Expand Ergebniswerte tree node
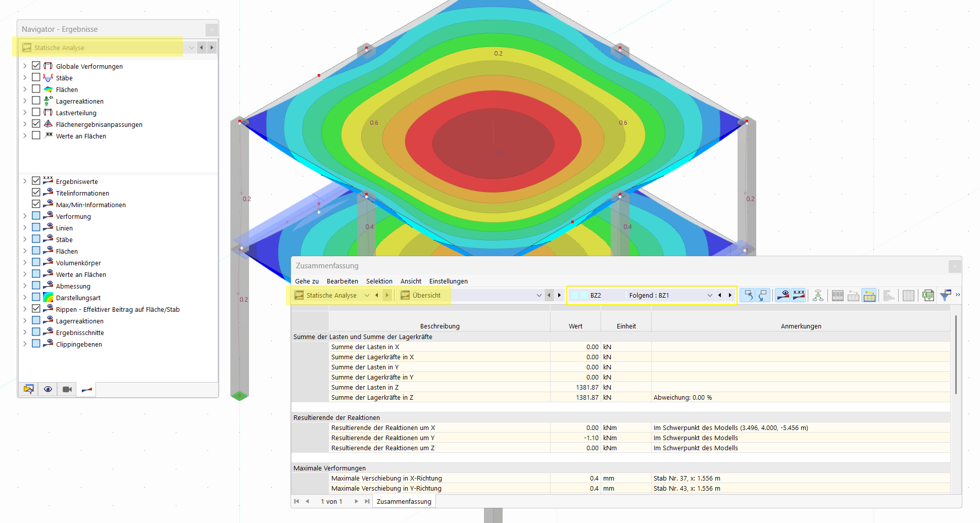 click(25, 181)
